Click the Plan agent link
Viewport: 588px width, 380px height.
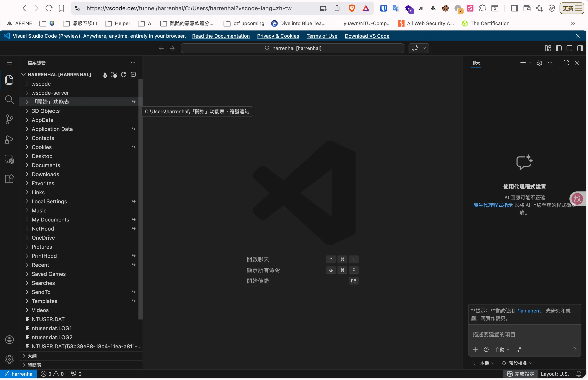pos(528,311)
